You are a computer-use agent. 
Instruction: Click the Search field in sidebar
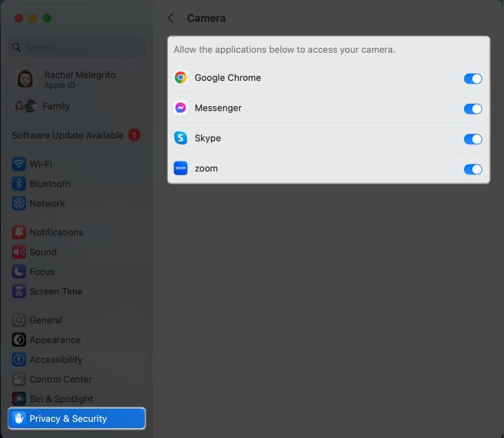(x=77, y=47)
